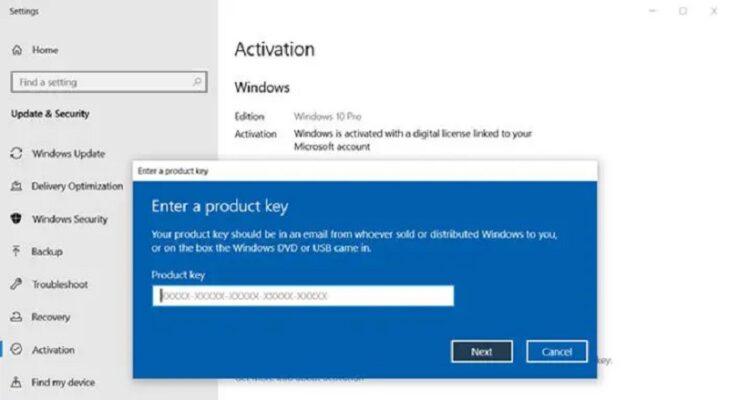This screenshot has width=729, height=400.
Task: Click the Update & Security section header
Action: point(50,114)
